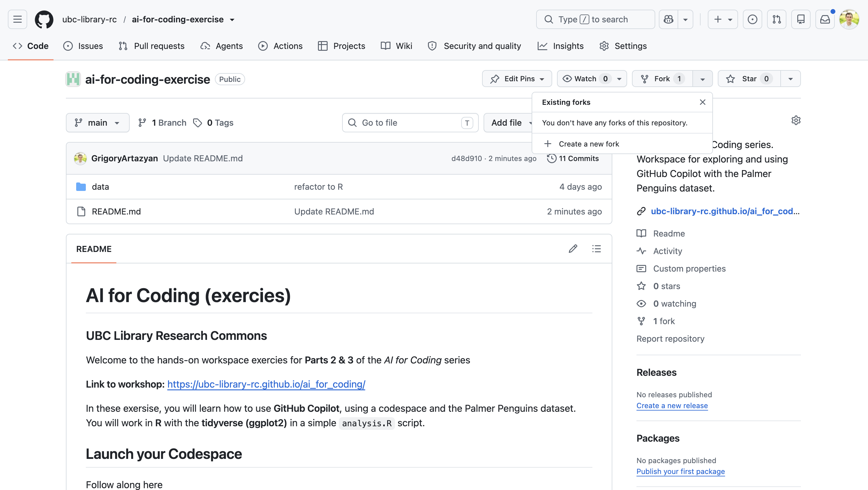Switch to Code tab

[31, 46]
